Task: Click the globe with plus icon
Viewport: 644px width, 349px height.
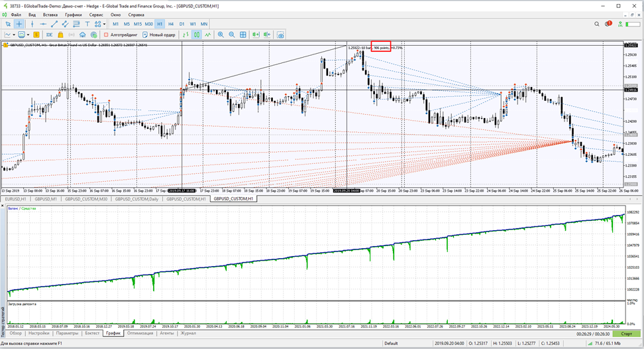Action: pos(93,35)
